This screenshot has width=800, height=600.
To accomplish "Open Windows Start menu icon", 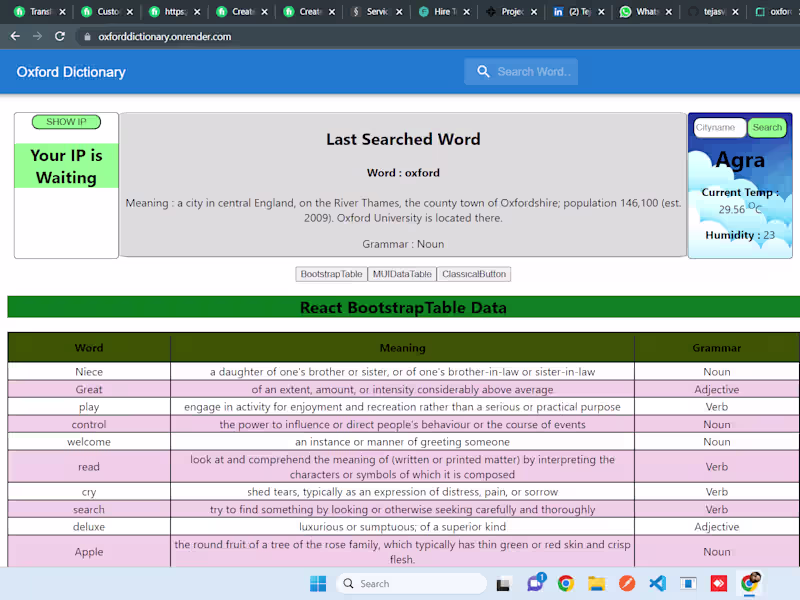I will 318,583.
